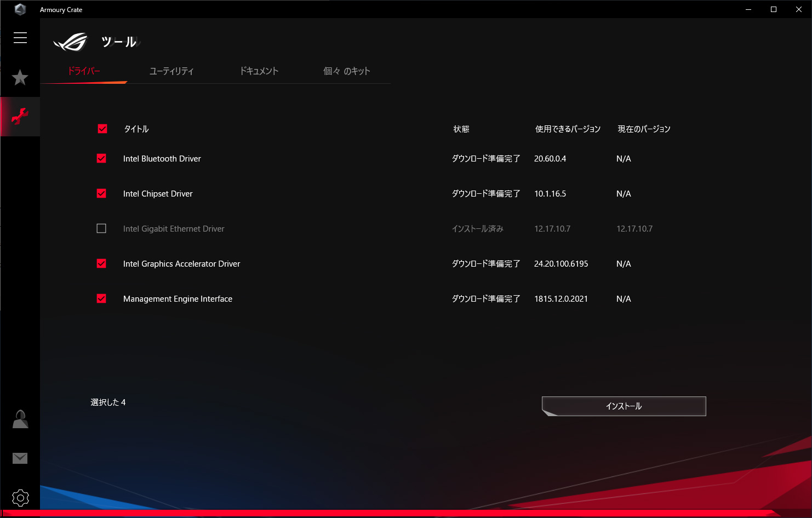Toggle the select-all checkbox next to タイトル
This screenshot has height=518, width=812.
pyautogui.click(x=102, y=129)
